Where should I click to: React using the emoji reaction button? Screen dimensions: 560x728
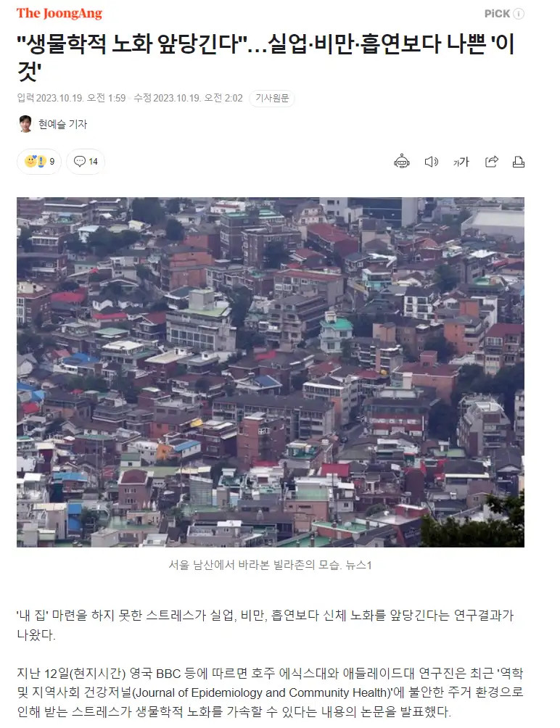[39, 162]
